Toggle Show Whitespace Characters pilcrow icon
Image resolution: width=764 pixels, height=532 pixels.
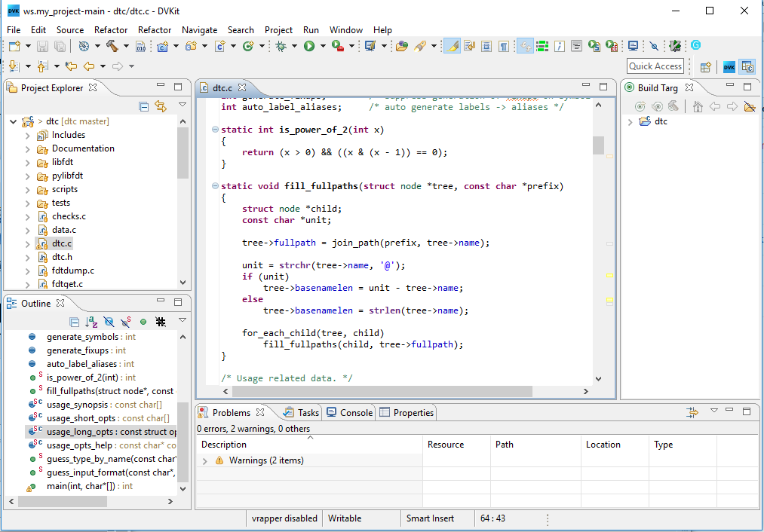504,46
